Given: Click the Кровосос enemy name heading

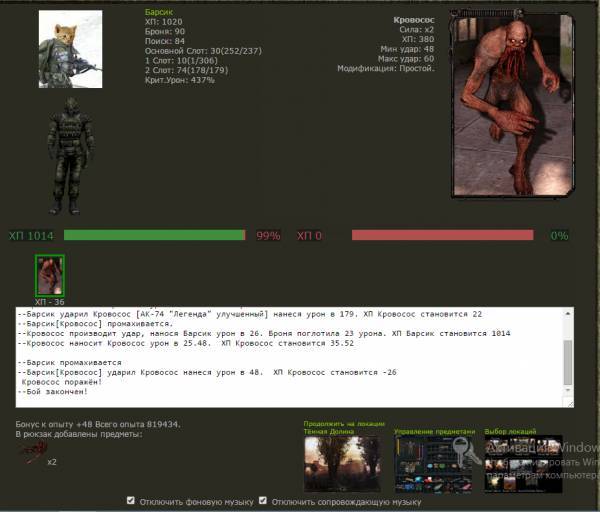Looking at the screenshot, I should point(412,20).
